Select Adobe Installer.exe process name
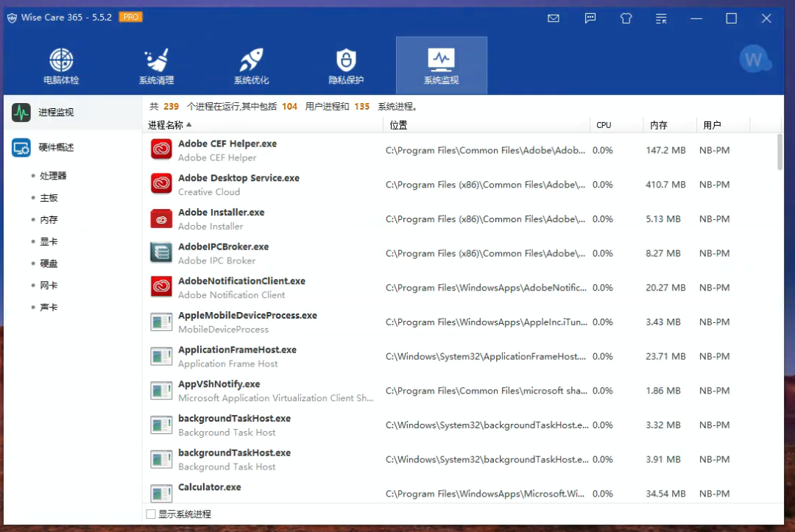 click(x=221, y=213)
